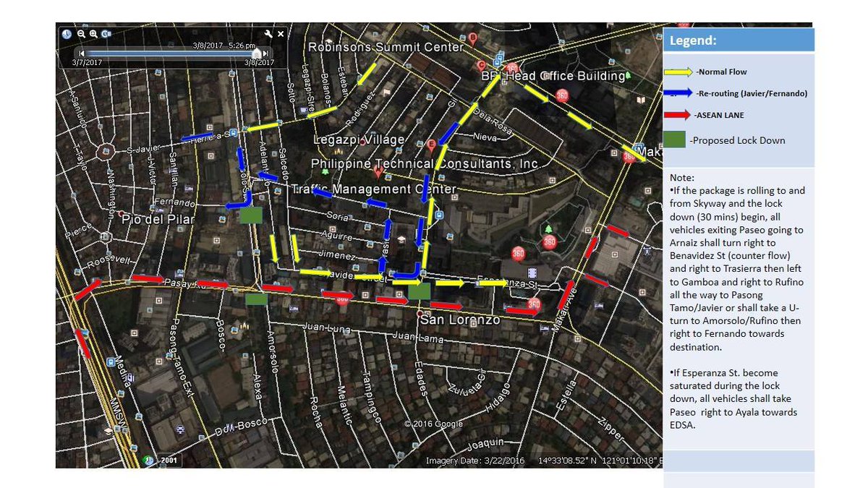Open placemark B above Robinsons Summit Center
The height and width of the screenshot is (488, 868).
click(473, 37)
